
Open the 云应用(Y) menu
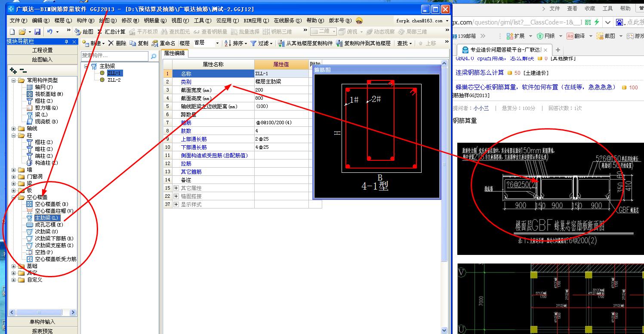coord(227,21)
